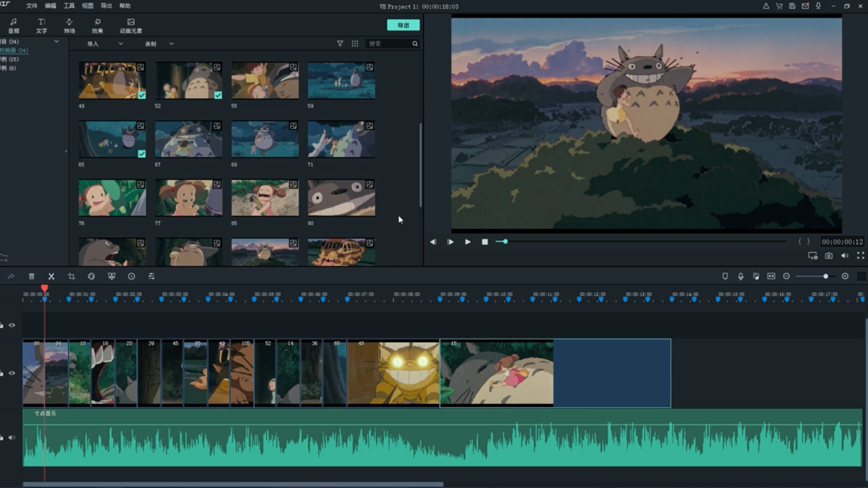
Task: Select media thumbnail labeled 49
Action: pyautogui.click(x=112, y=81)
